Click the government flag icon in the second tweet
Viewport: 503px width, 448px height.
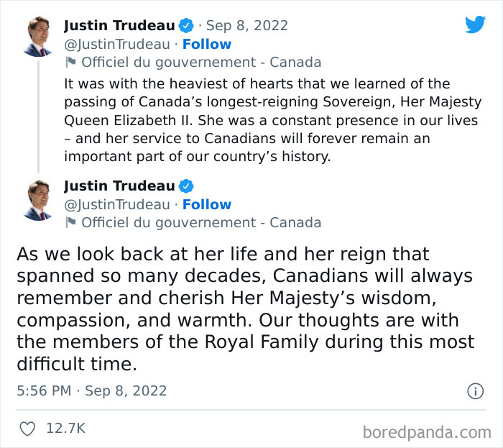(70, 222)
